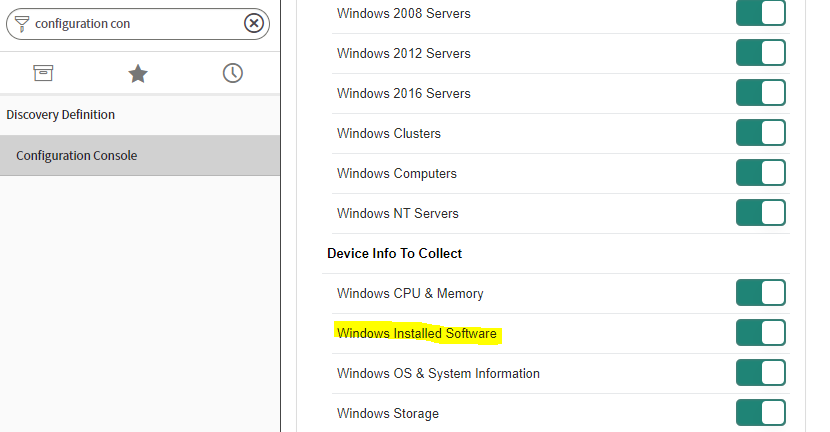Image resolution: width=830 pixels, height=432 pixels.
Task: Turn off Windows OS & System Information
Action: pyautogui.click(x=761, y=373)
